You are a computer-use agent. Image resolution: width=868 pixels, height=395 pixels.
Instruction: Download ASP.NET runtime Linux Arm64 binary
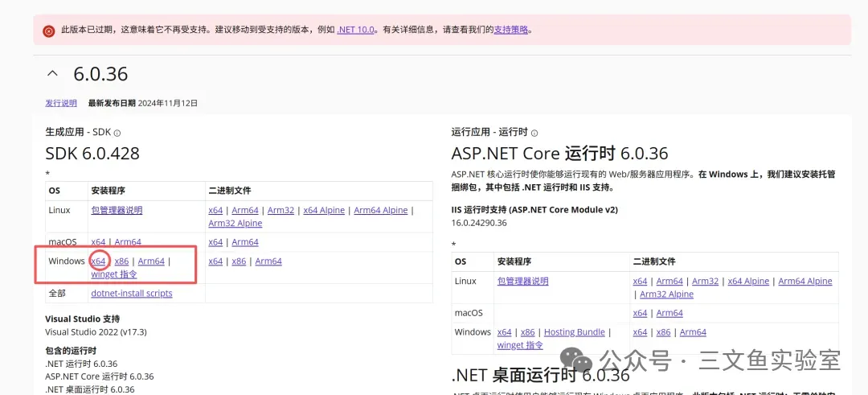(669, 281)
